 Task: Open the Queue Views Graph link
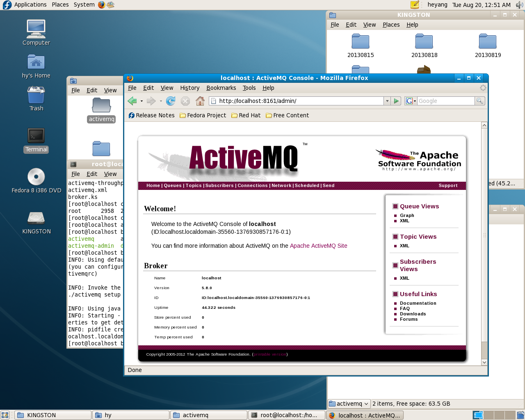407,215
